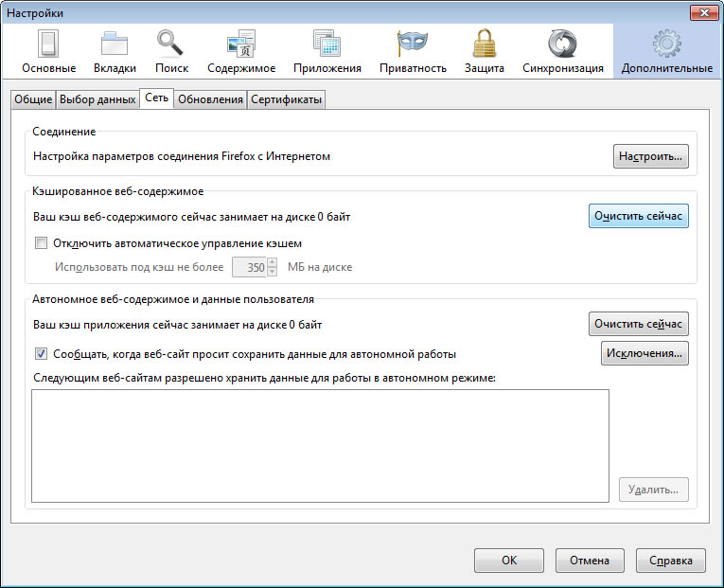Image resolution: width=724 pixels, height=588 pixels.
Task: Open the Синхронизация settings category
Action: click(x=563, y=52)
